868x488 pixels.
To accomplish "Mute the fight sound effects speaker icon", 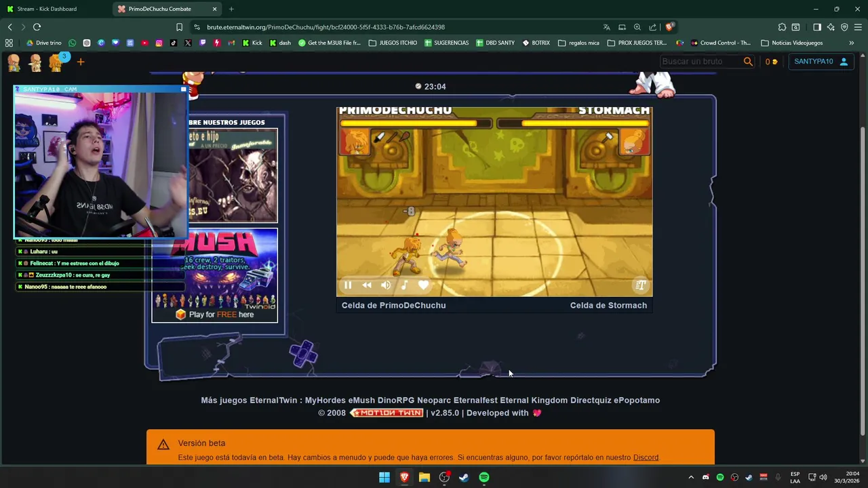I will pyautogui.click(x=386, y=285).
